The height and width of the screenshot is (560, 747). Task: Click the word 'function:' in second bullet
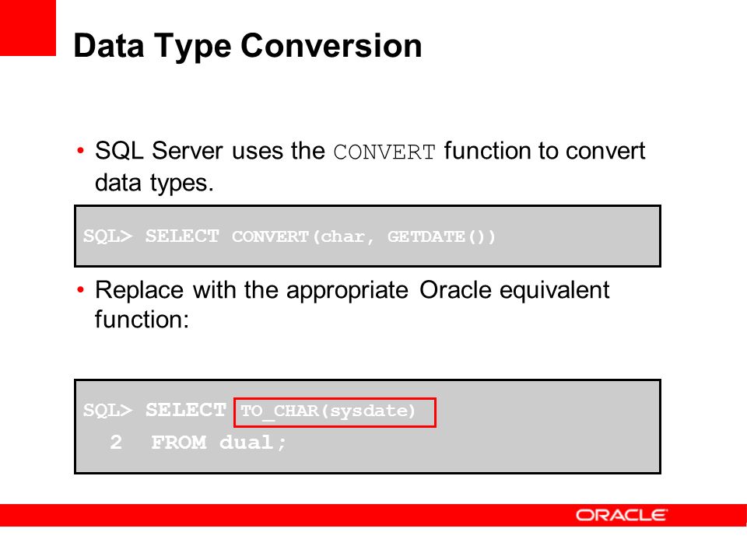[x=142, y=319]
